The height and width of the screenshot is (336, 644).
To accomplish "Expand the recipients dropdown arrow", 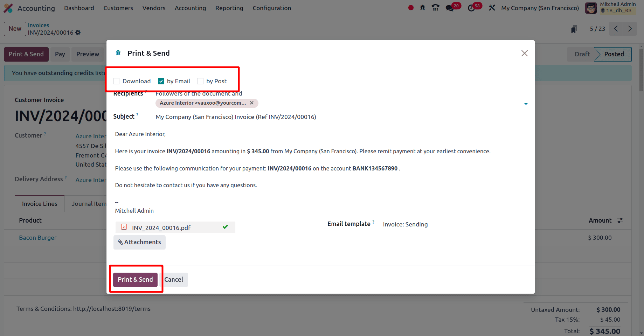I will coord(526,104).
